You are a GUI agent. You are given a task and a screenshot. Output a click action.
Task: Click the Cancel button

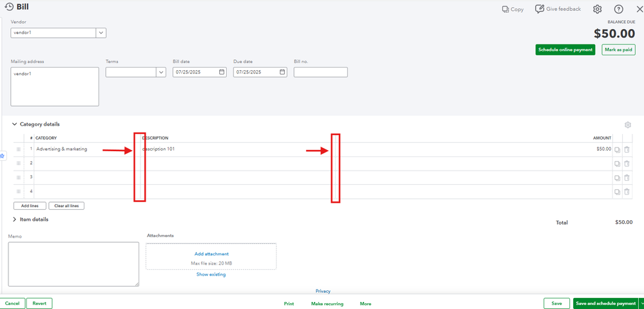pyautogui.click(x=12, y=304)
